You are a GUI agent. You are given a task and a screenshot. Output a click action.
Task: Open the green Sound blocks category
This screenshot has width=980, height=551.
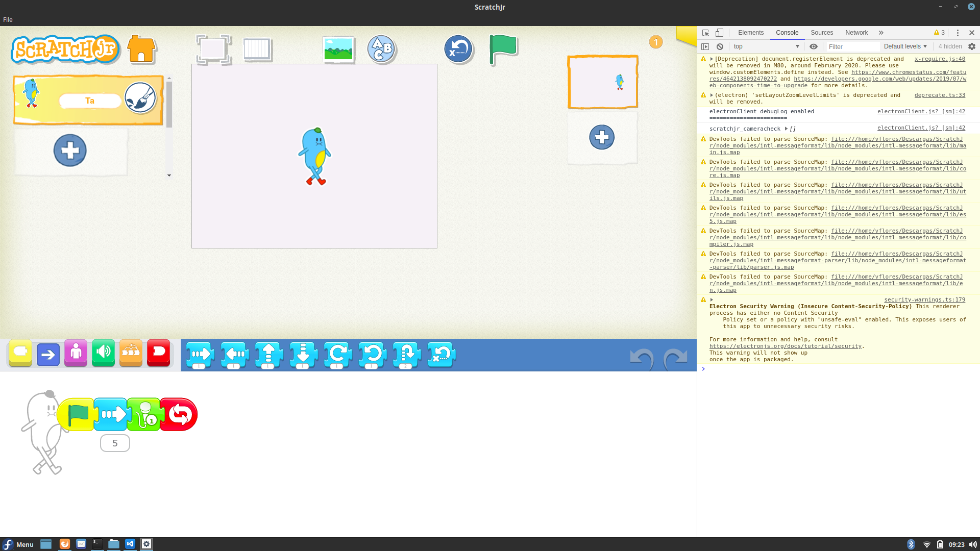tap(103, 352)
